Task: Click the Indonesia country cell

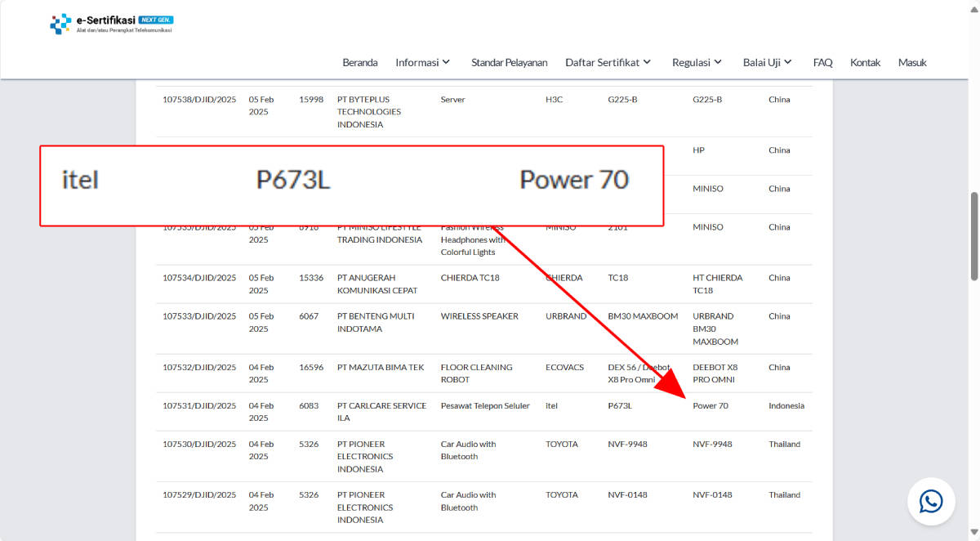Action: (x=786, y=406)
